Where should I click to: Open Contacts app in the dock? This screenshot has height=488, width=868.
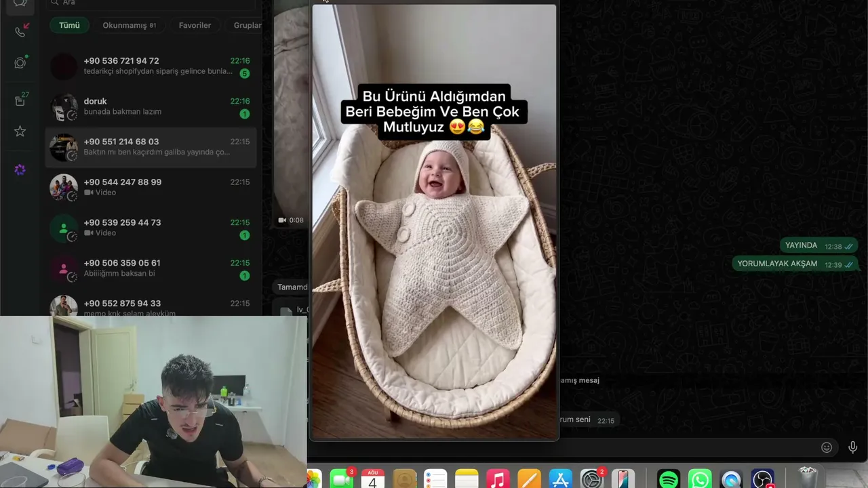click(404, 479)
